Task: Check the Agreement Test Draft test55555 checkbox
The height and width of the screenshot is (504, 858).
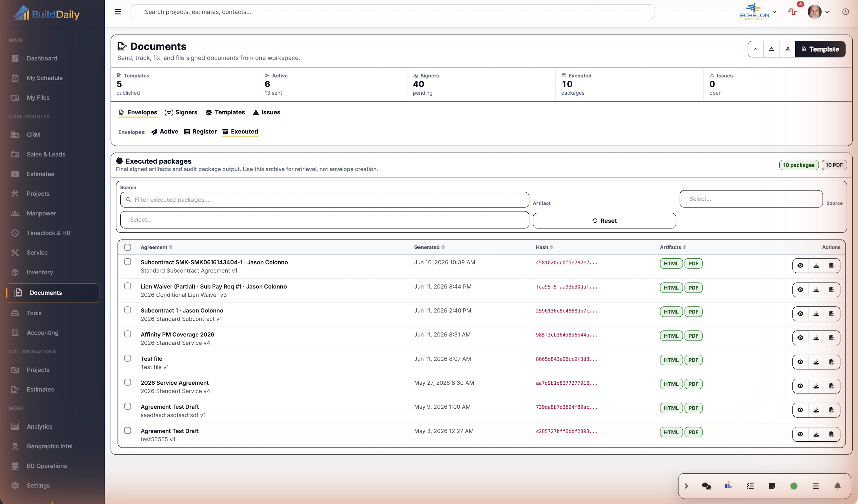Action: (x=128, y=431)
